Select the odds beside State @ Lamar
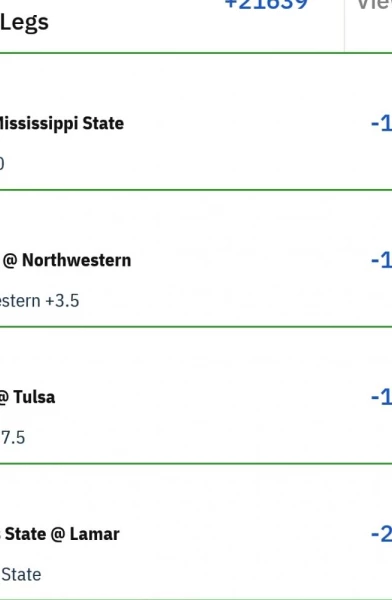Viewport: 392px width, 600px height. click(x=381, y=534)
